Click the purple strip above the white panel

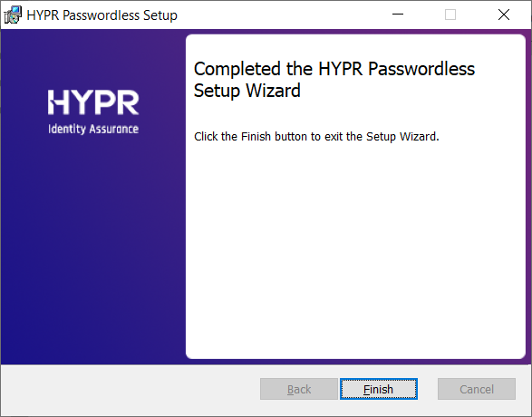pos(355,32)
